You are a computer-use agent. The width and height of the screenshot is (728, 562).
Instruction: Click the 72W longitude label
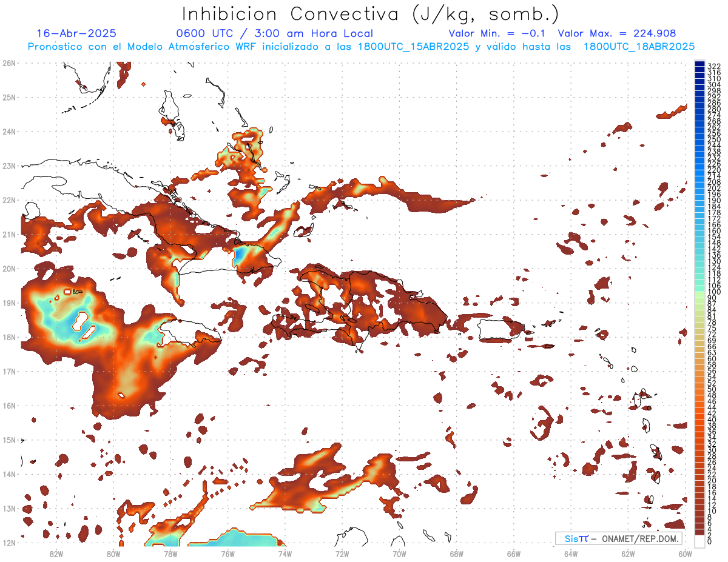(x=342, y=554)
